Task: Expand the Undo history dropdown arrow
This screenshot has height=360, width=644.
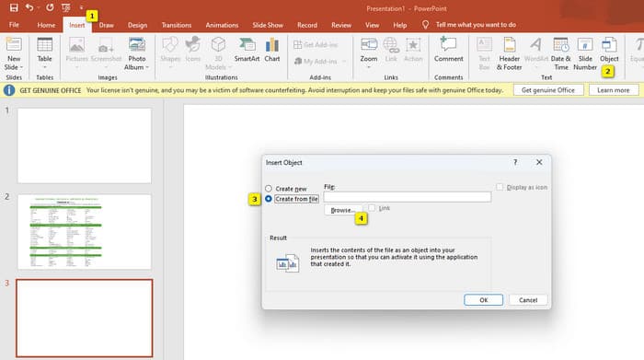Action: click(39, 7)
